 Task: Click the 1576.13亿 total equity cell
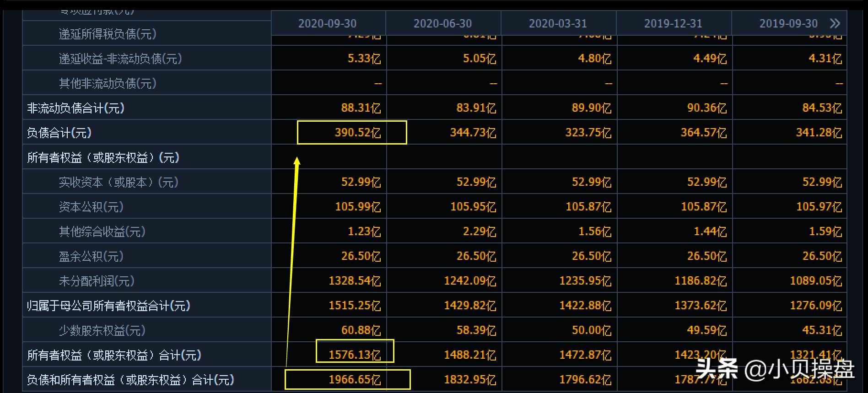point(355,355)
